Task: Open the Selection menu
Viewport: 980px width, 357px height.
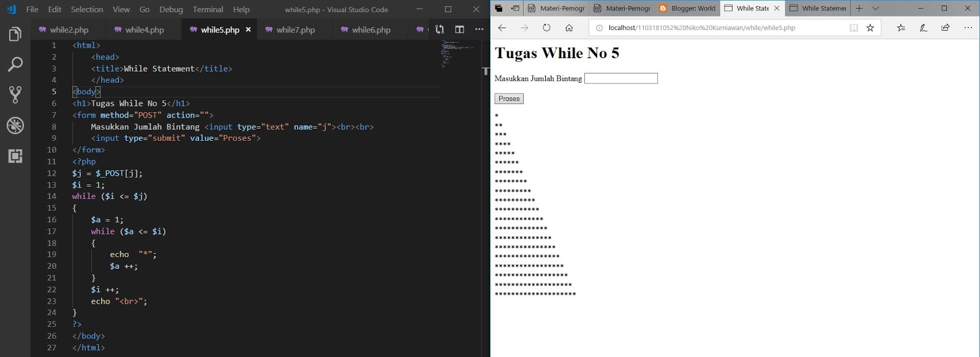Action: [x=87, y=9]
